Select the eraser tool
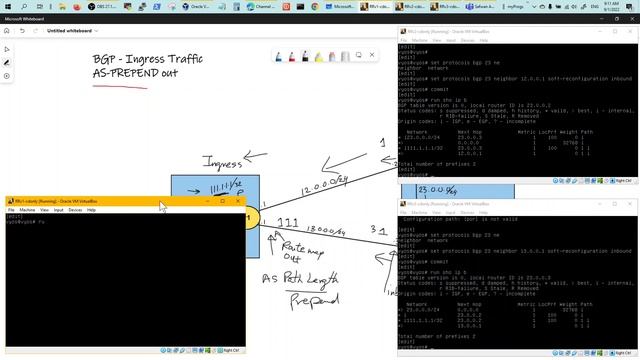This screenshot has height=360, width=640. (332, 56)
